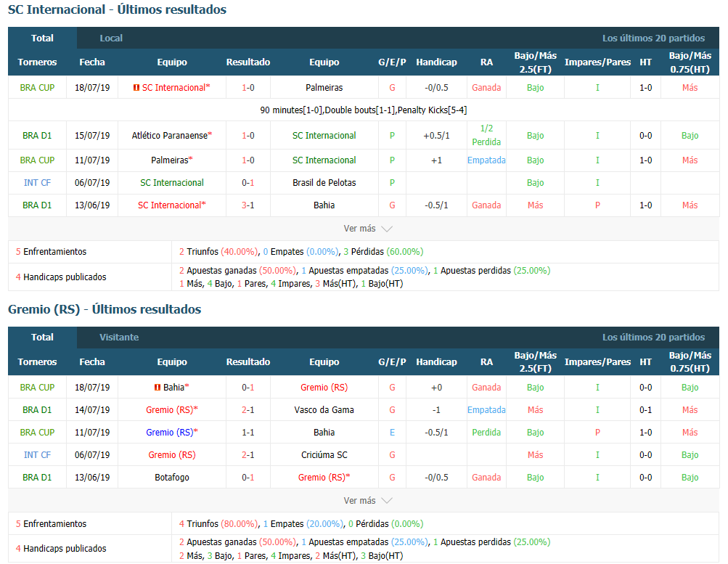Click HT score 0-1 in Vasco da Gama row
This screenshot has height=564, width=728.
[645, 410]
